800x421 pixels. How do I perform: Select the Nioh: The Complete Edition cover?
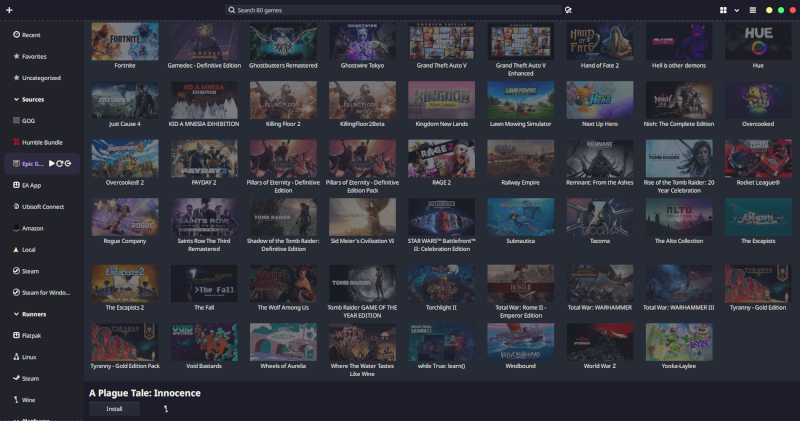(679, 100)
